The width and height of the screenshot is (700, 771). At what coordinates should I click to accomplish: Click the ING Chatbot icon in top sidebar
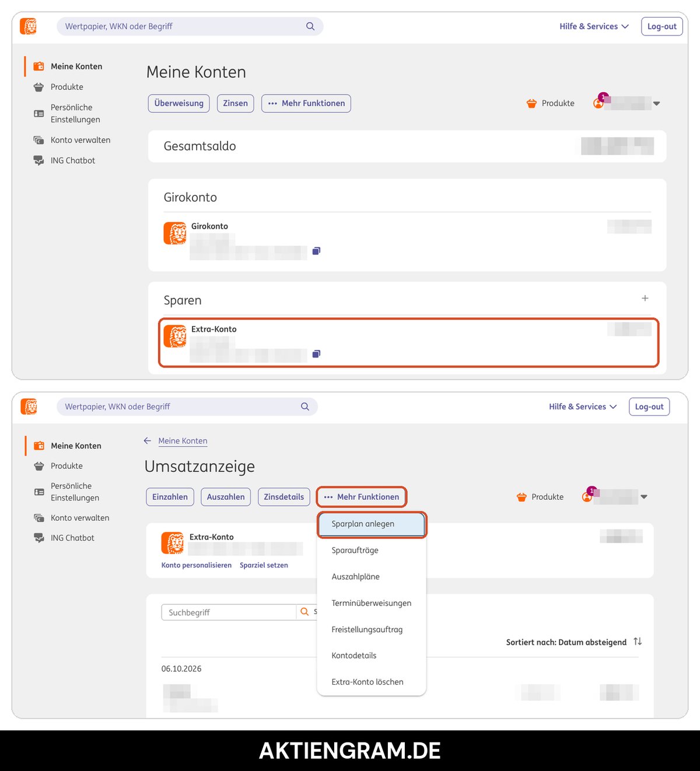pyautogui.click(x=38, y=160)
